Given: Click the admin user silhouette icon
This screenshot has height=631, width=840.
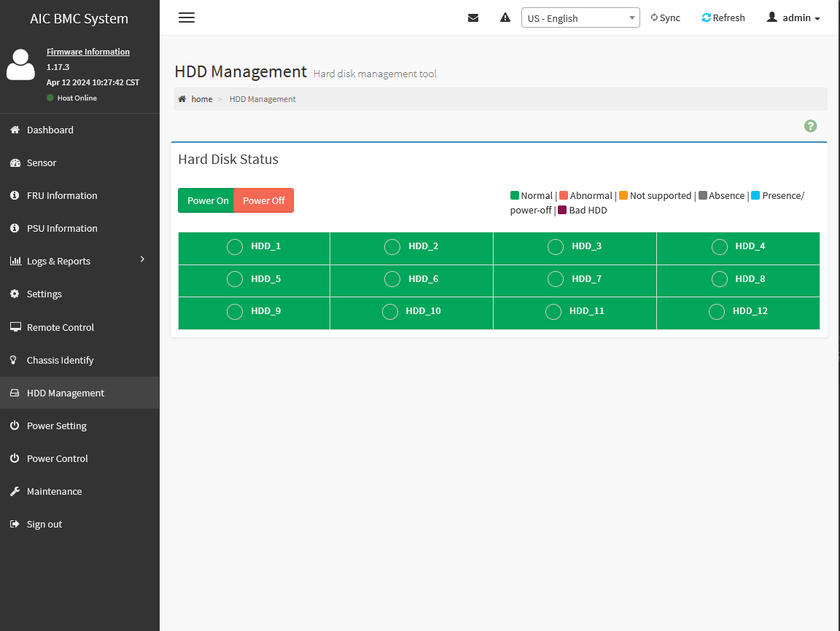Looking at the screenshot, I should [x=772, y=17].
